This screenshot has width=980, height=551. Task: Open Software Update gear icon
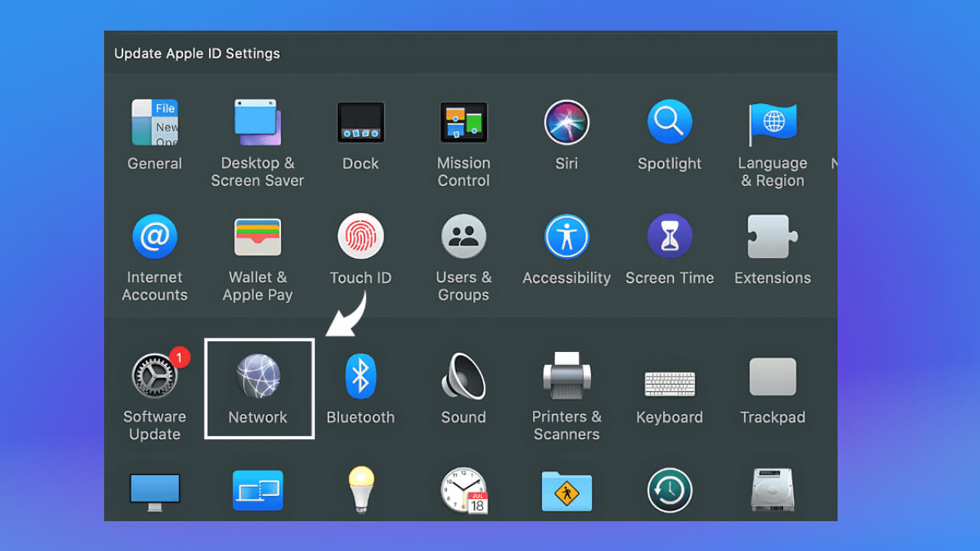(x=155, y=376)
